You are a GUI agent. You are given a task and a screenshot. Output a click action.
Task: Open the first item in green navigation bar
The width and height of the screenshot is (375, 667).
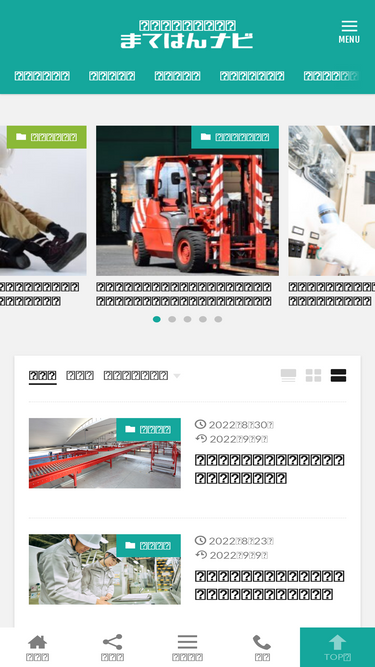(42, 76)
